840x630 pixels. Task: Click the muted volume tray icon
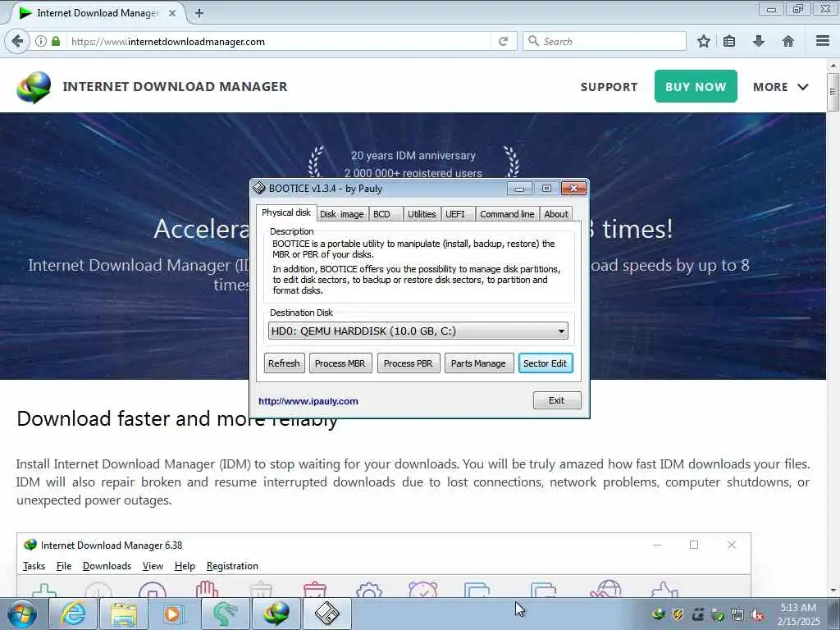[757, 614]
